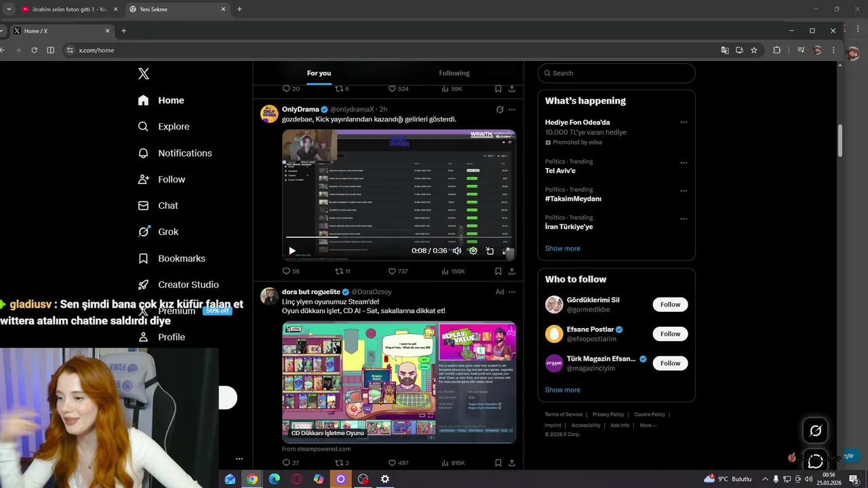
Task: Reply to the OnlyDrama post
Action: [291, 271]
